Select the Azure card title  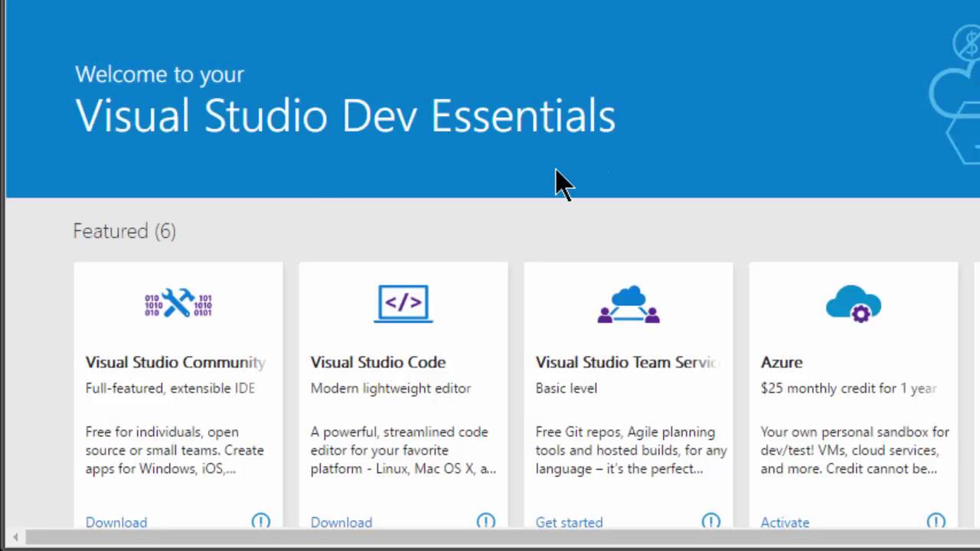[782, 362]
